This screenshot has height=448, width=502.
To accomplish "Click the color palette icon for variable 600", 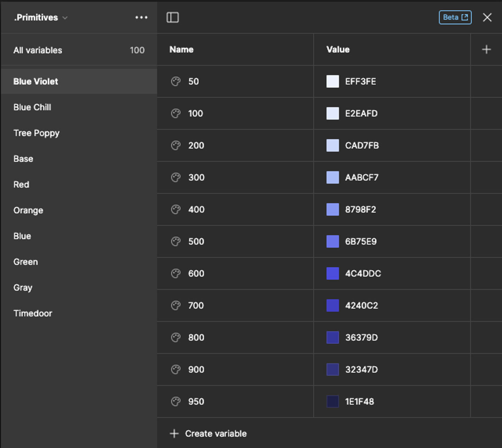I will (x=176, y=274).
